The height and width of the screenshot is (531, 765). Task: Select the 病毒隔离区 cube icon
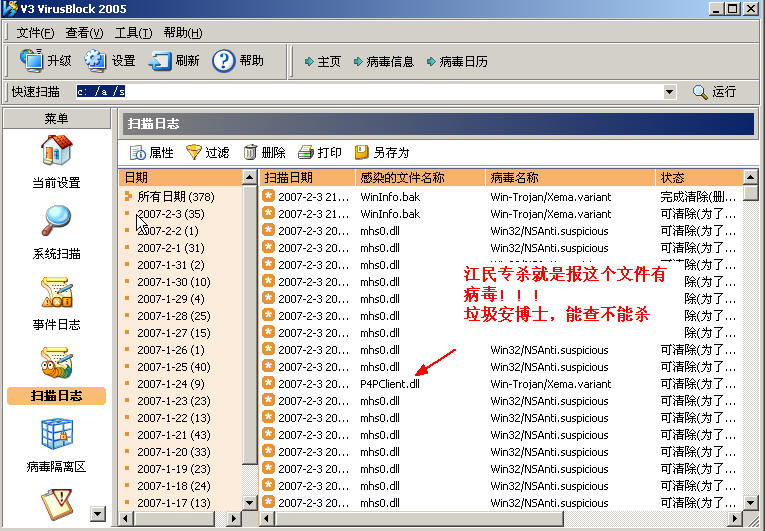coord(57,434)
